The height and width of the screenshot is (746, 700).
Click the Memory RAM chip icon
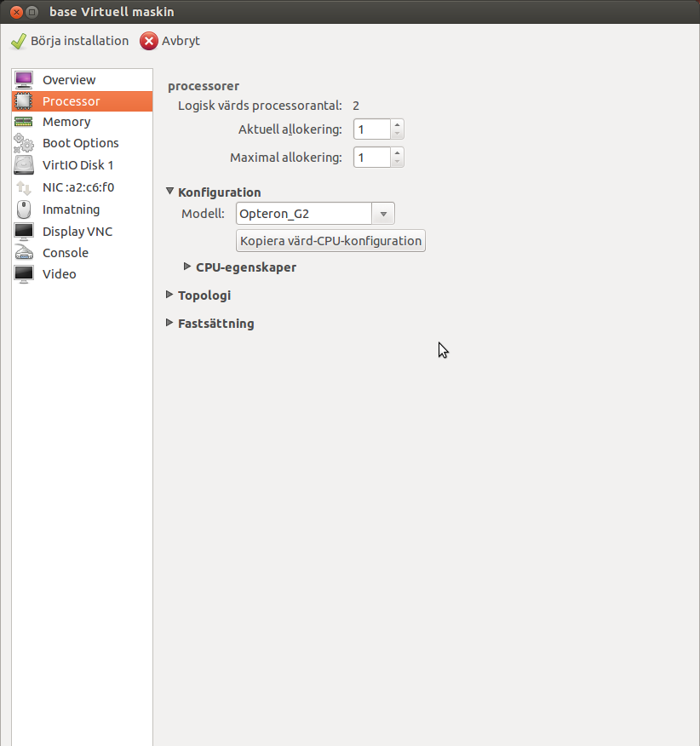[24, 122]
